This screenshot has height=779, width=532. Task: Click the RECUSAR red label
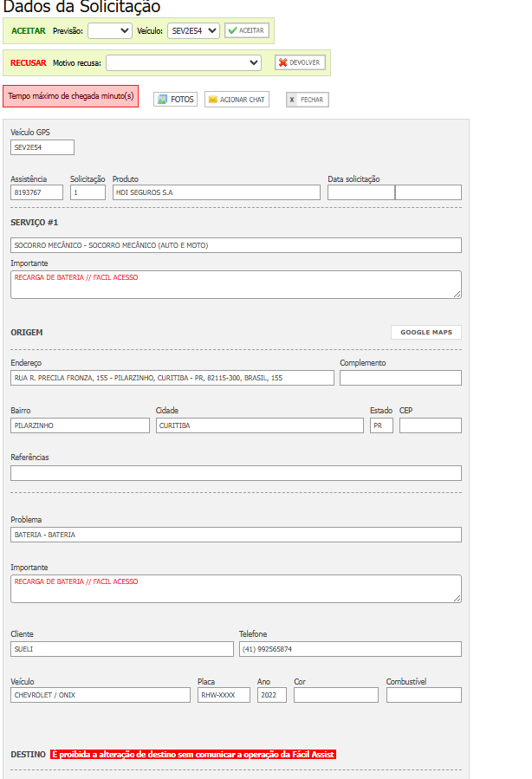(x=29, y=63)
